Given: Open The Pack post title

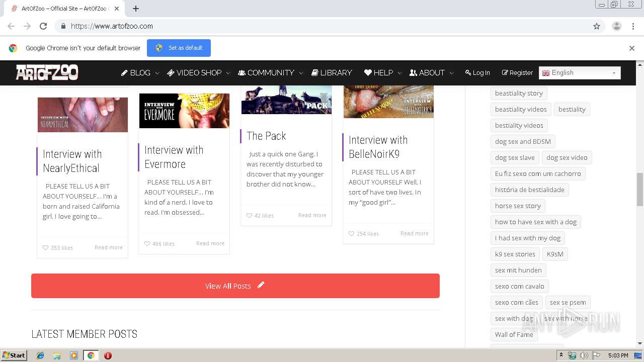Looking at the screenshot, I should point(266,136).
